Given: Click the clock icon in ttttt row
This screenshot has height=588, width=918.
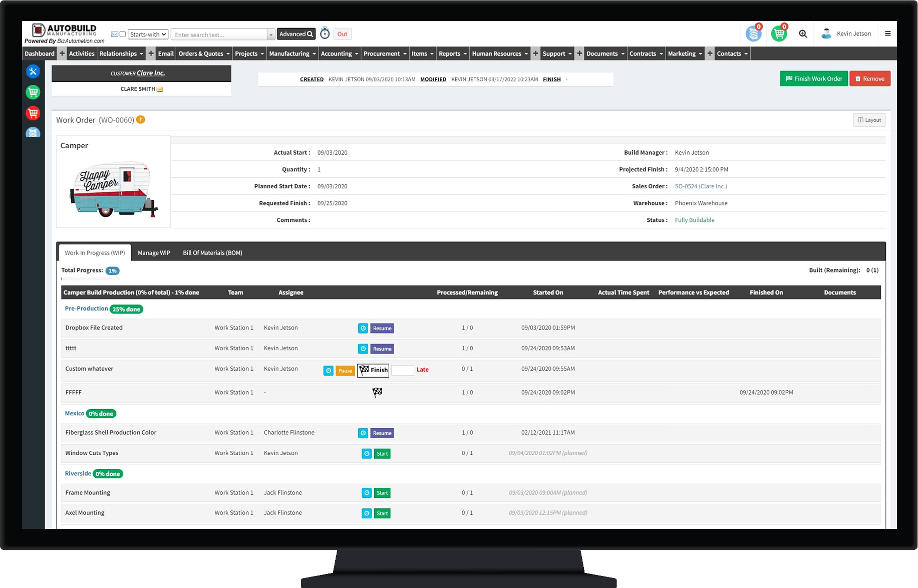Looking at the screenshot, I should 363,349.
